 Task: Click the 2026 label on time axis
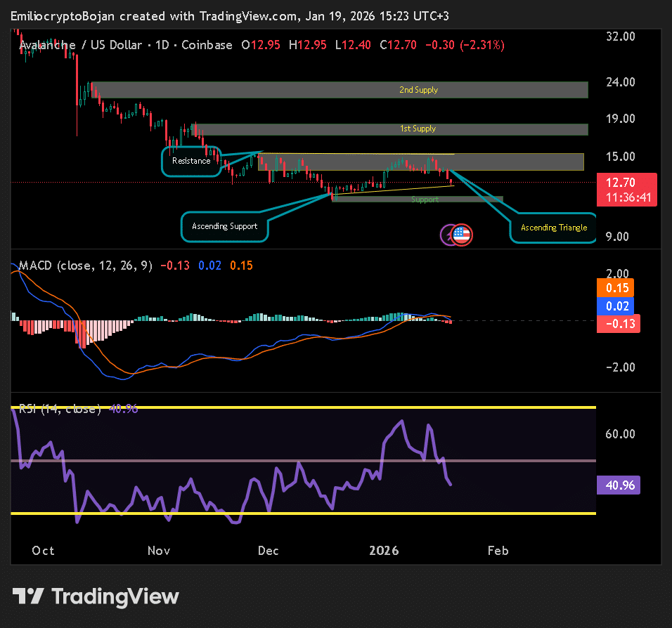[x=384, y=551]
